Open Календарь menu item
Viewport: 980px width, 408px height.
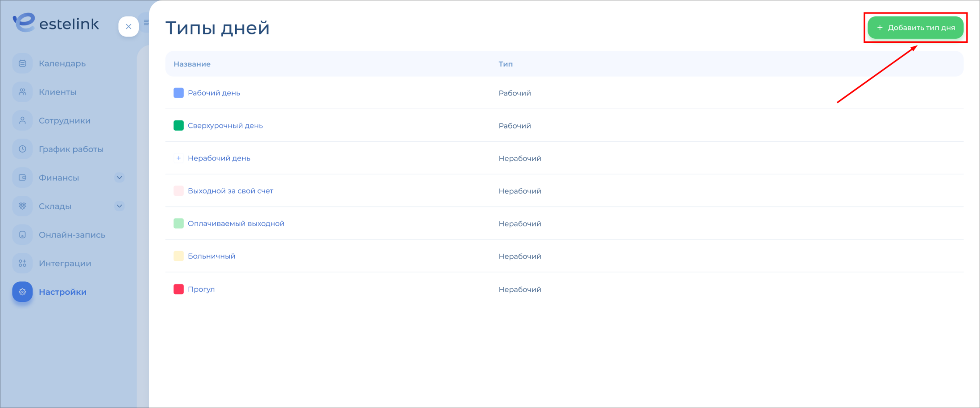coord(62,63)
